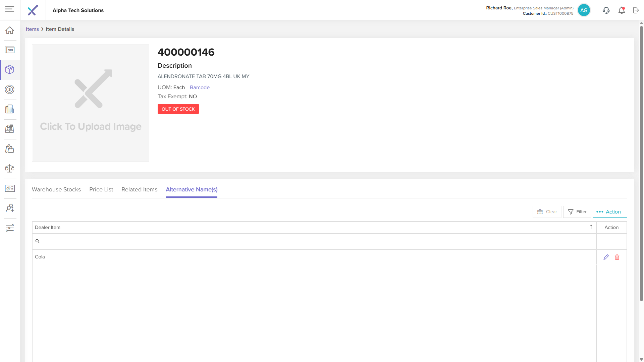This screenshot has width=644, height=362.
Task: Open the balance scale sidebar icon
Action: point(10,168)
